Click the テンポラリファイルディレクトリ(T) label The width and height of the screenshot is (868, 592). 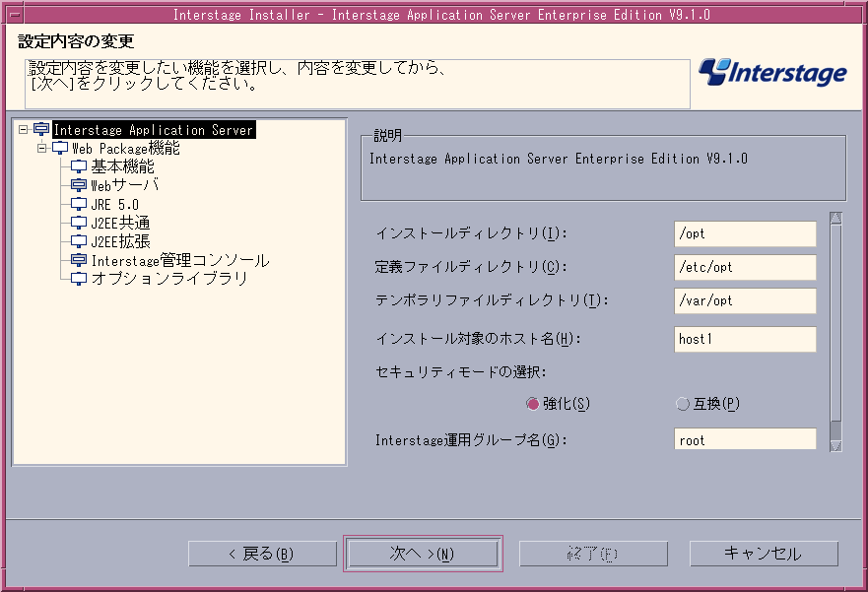click(492, 300)
